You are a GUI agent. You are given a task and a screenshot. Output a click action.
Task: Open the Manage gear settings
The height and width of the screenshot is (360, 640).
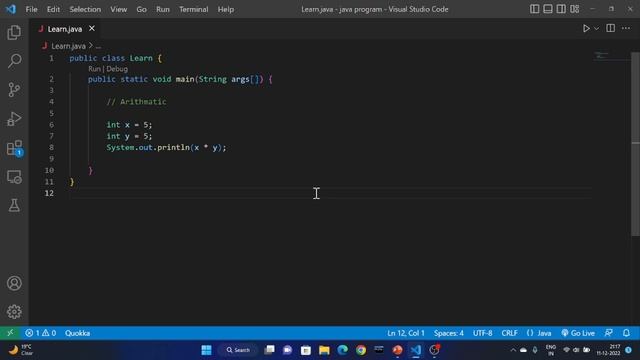coord(14,311)
